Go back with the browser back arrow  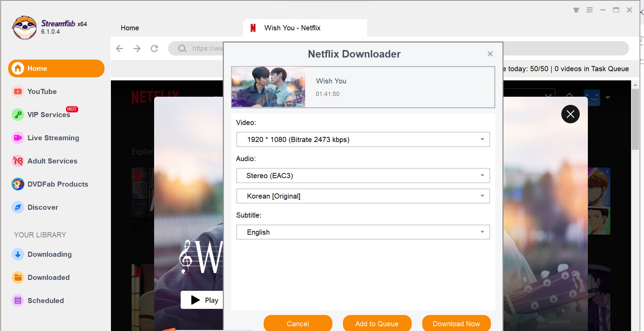point(119,48)
